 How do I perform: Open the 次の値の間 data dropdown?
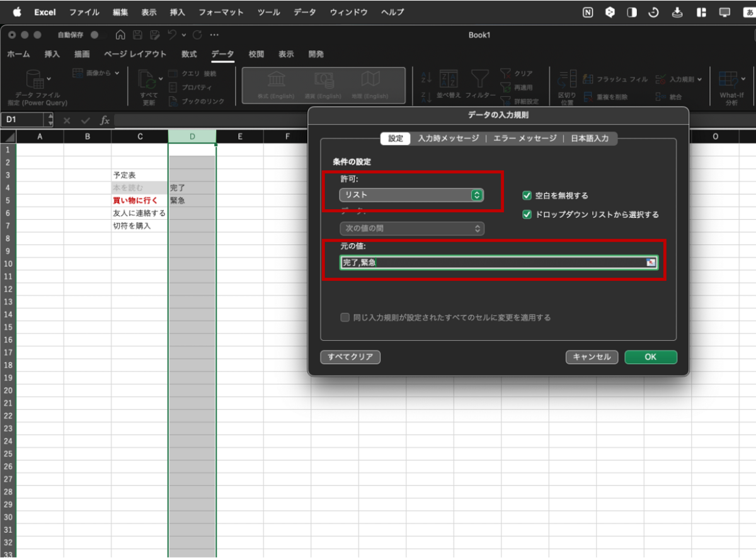[411, 229]
